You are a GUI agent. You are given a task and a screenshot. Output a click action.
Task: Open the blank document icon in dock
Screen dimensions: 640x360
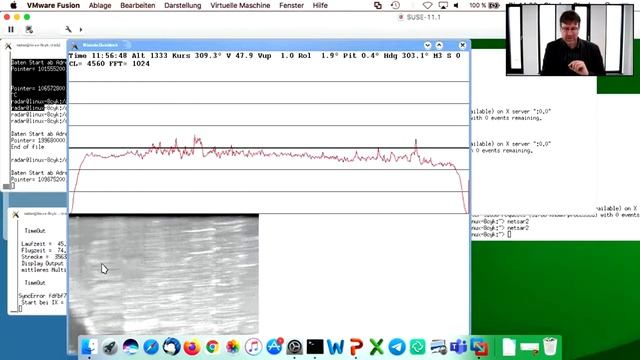tap(509, 347)
